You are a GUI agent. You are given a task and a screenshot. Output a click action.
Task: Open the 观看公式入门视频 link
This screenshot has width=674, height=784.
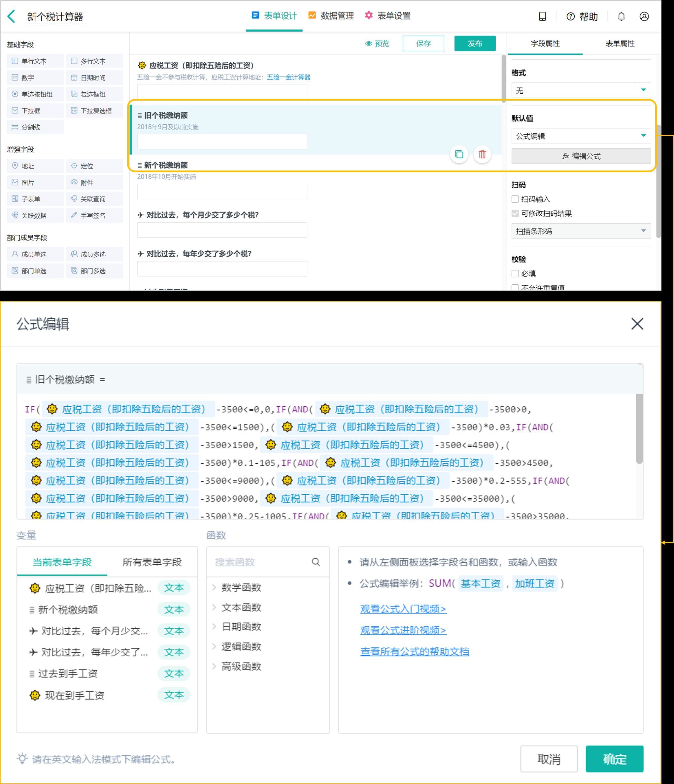(x=403, y=609)
